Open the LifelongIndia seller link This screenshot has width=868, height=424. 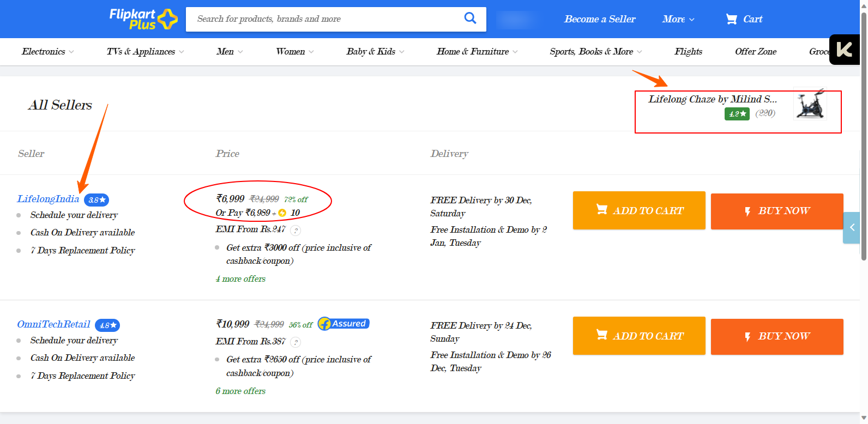click(x=48, y=199)
